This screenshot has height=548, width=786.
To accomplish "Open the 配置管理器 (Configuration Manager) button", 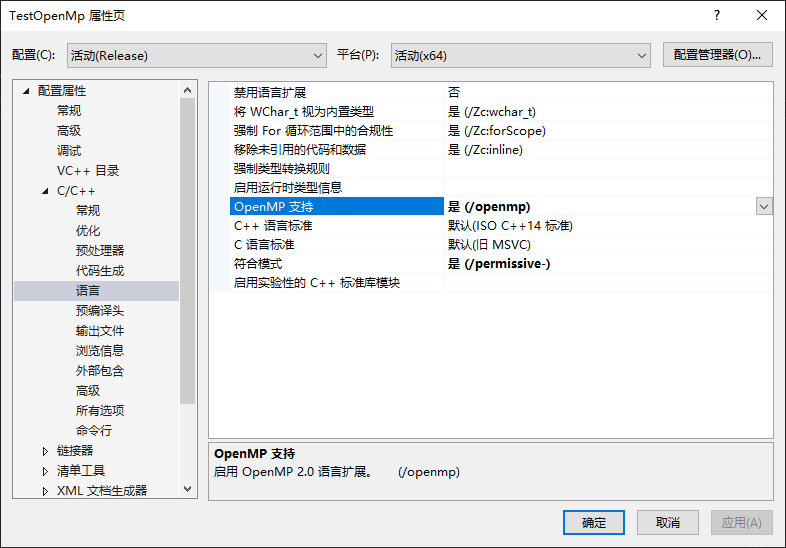I will pos(717,55).
